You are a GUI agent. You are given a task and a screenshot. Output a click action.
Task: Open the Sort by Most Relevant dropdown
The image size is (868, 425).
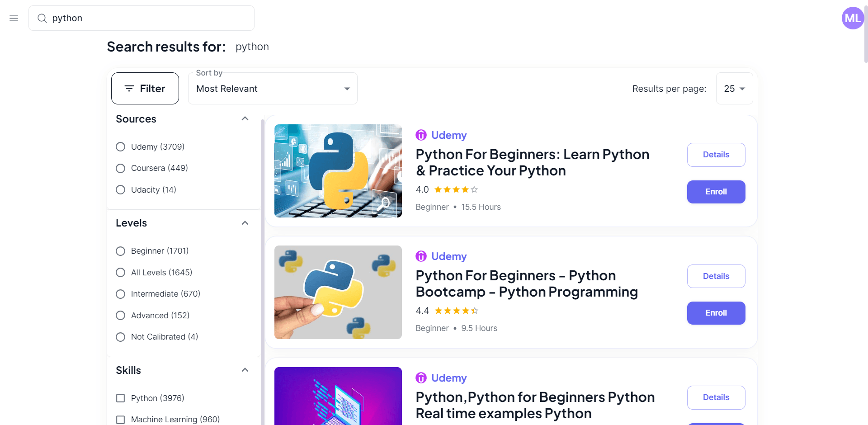[273, 89]
